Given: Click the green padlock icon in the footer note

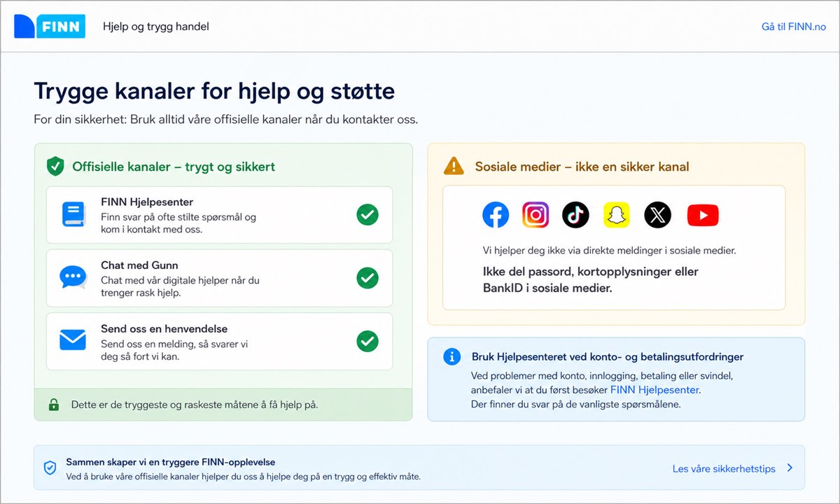Looking at the screenshot, I should point(53,405).
